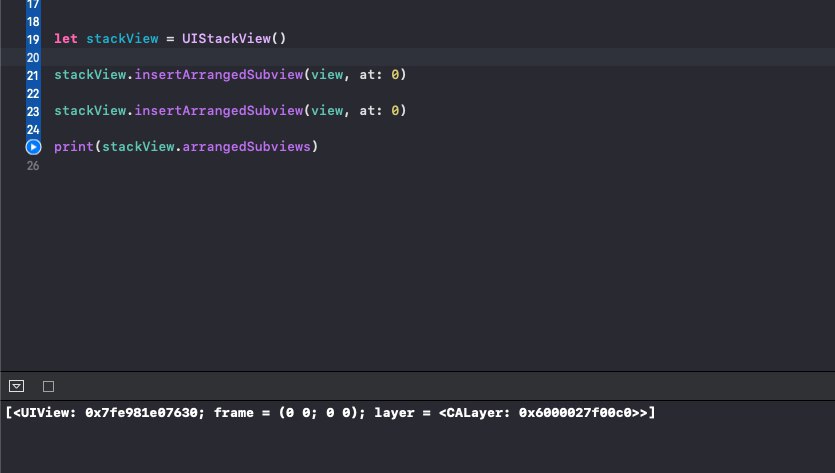835x473 pixels.
Task: Click 'UIStackView()' initializer text
Action: click(234, 38)
